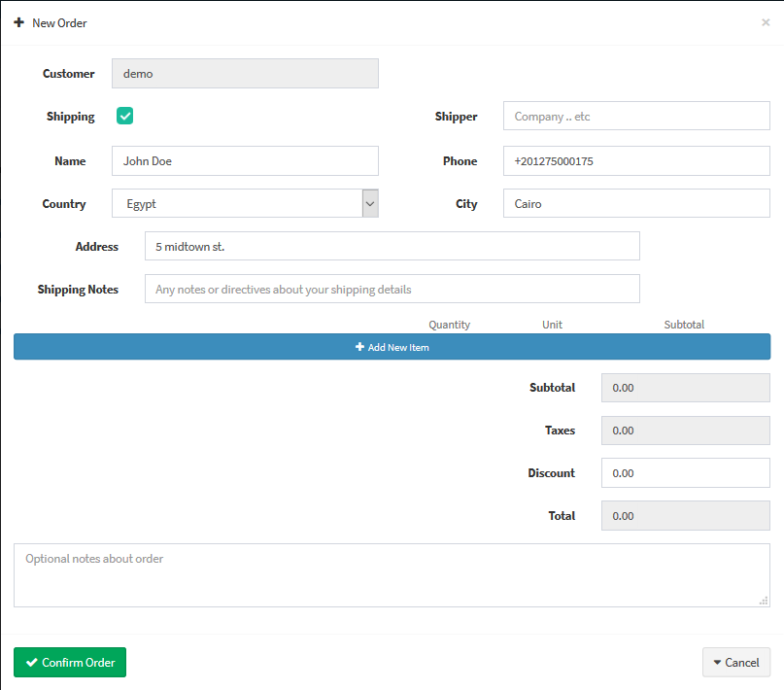Click the City field containing Cairo
The image size is (784, 690).
tap(636, 203)
